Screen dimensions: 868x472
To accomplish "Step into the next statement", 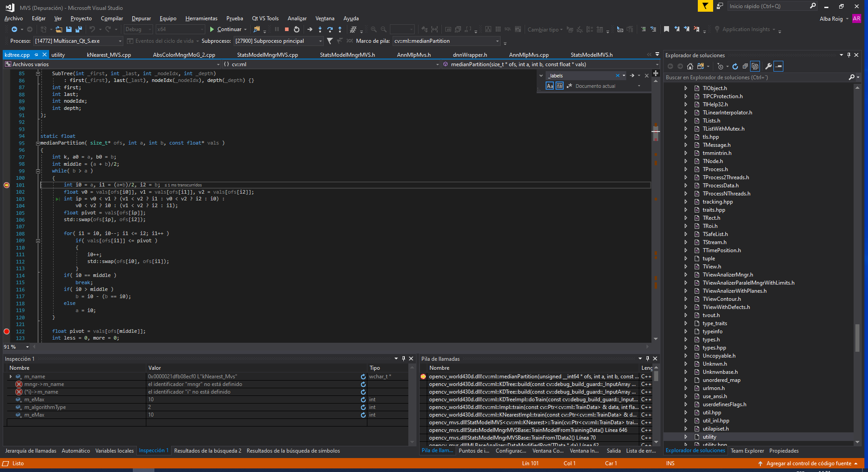I will click(320, 29).
